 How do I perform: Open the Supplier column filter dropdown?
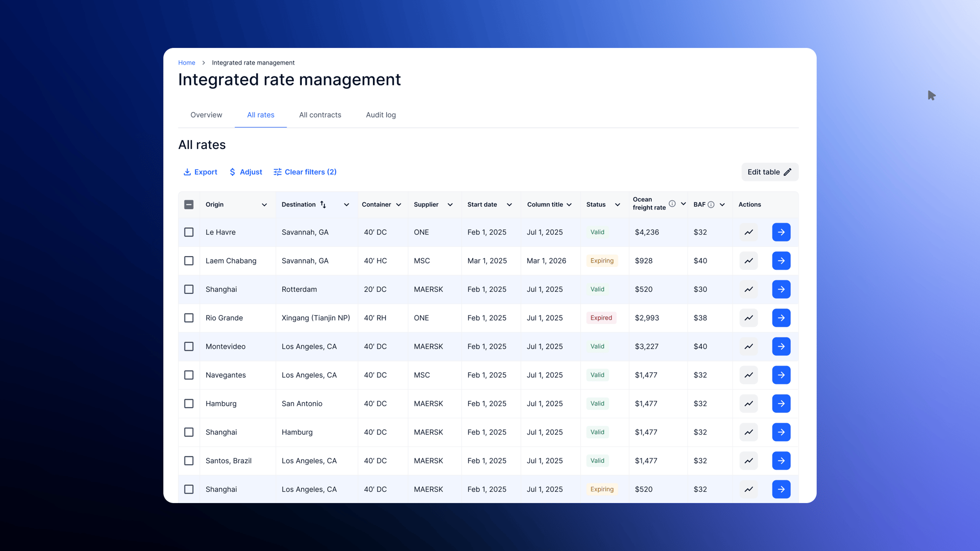[450, 205]
